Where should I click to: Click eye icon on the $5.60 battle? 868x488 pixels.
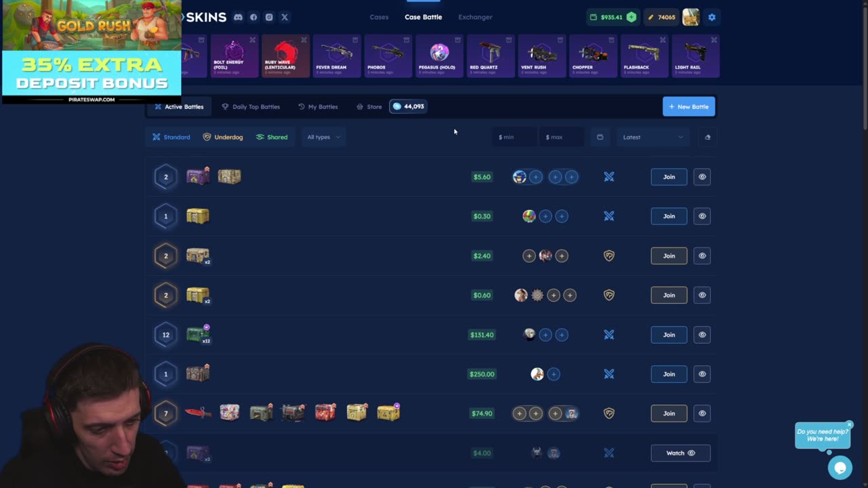702,177
